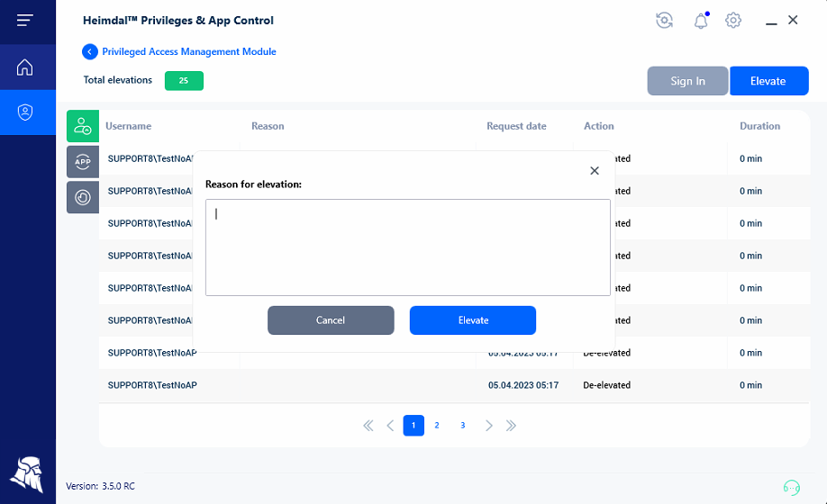Open the support headset icon
The width and height of the screenshot is (827, 504).
(x=792, y=487)
